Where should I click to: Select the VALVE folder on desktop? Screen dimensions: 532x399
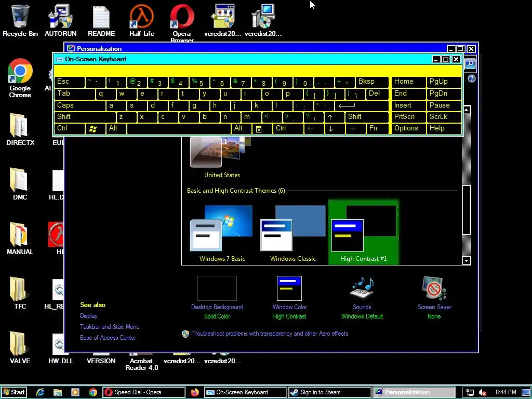(20, 347)
